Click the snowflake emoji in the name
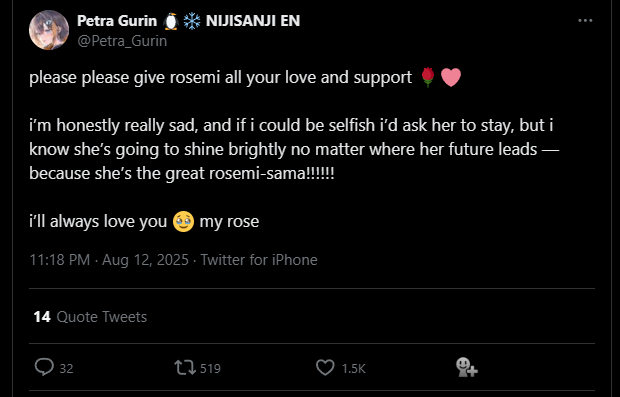This screenshot has height=397, width=620. [x=192, y=21]
